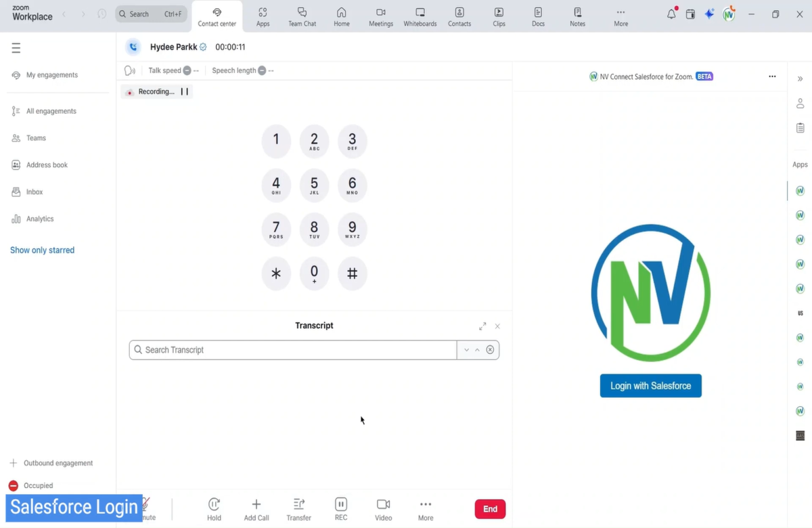Screen dimensions: 812x528
Task: Toggle the hamburger sidebar menu
Action: 16,48
